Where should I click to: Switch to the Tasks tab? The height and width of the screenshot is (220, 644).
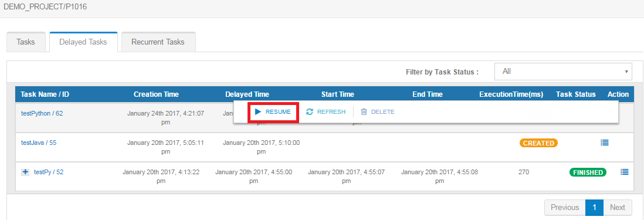(x=26, y=42)
